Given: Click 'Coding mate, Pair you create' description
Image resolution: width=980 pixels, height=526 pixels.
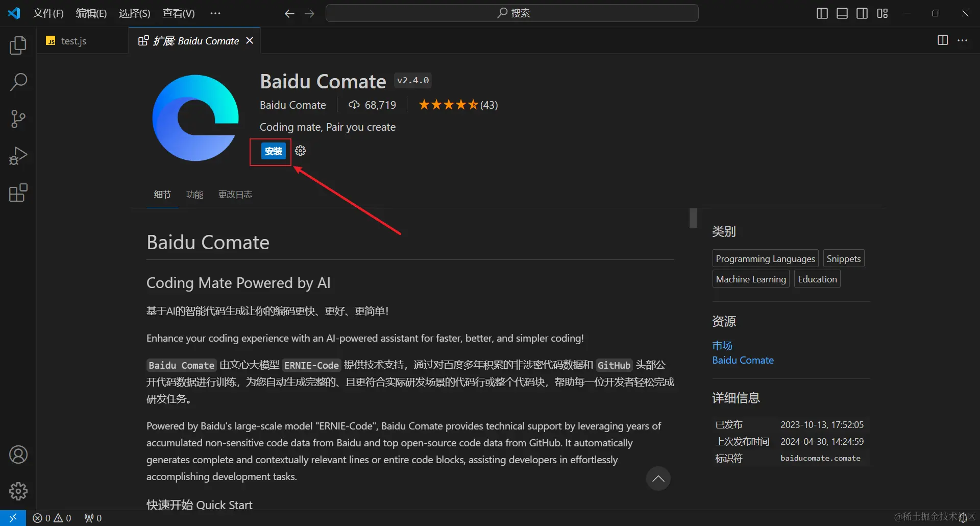Looking at the screenshot, I should click(x=328, y=127).
